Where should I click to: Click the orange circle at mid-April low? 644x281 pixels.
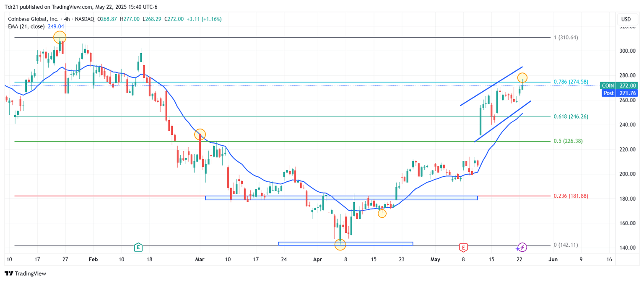[382, 213]
